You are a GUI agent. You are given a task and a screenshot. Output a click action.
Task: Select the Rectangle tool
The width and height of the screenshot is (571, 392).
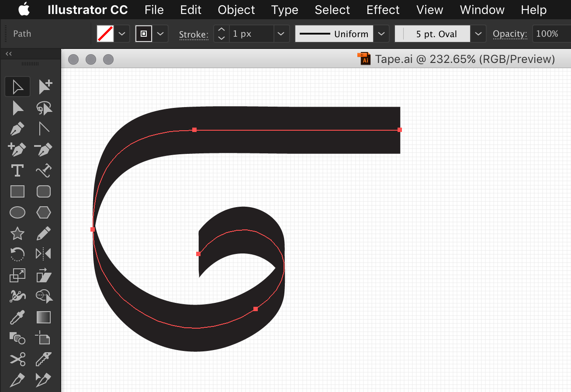[x=17, y=191]
